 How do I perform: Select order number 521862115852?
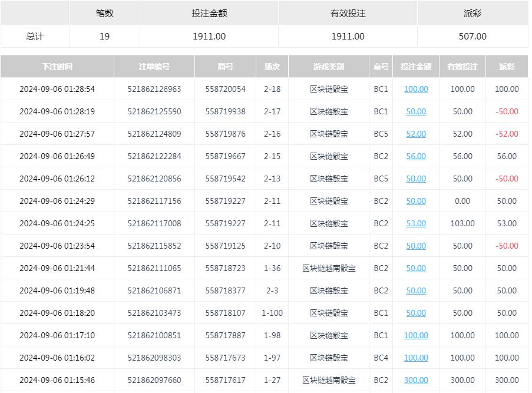154,246
